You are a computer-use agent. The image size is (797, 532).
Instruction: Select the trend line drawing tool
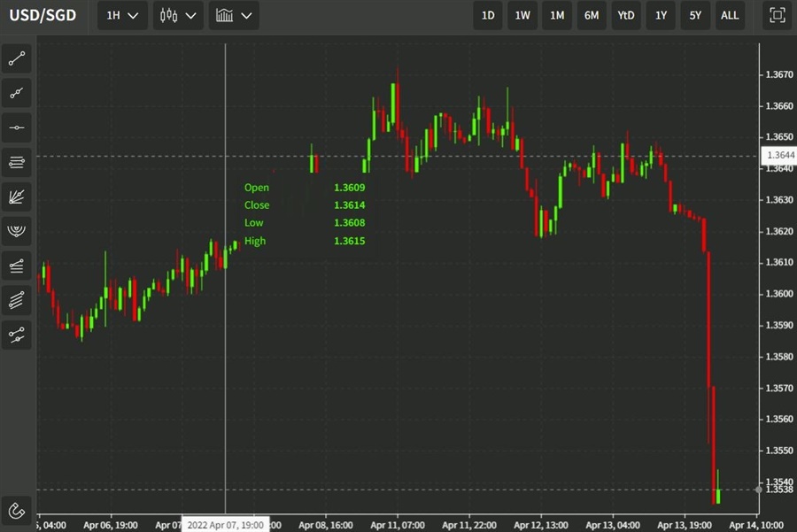coord(17,59)
